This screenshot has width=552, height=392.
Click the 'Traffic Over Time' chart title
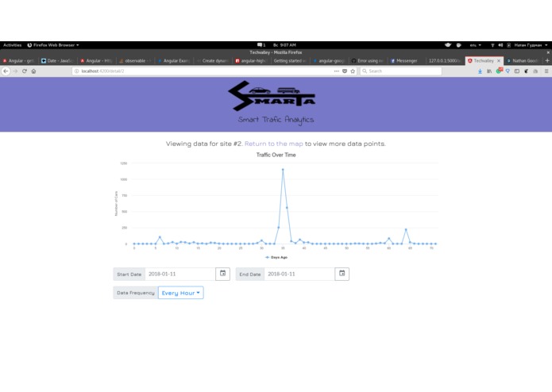tap(276, 155)
